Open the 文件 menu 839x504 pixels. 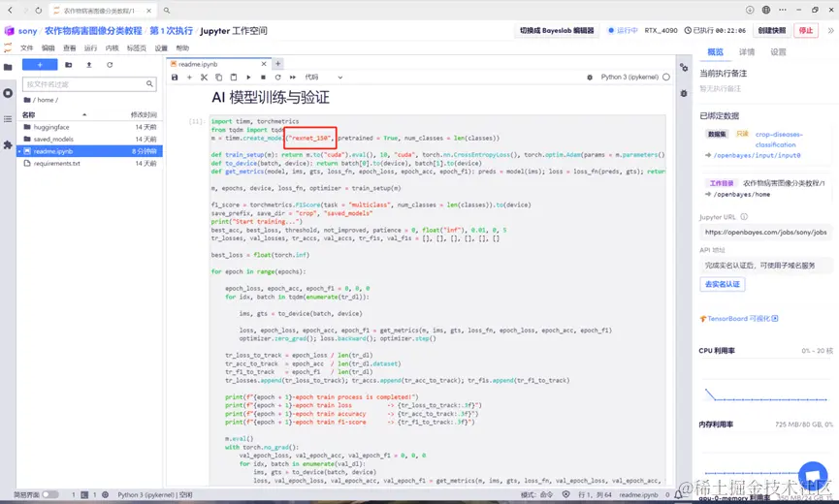point(27,48)
